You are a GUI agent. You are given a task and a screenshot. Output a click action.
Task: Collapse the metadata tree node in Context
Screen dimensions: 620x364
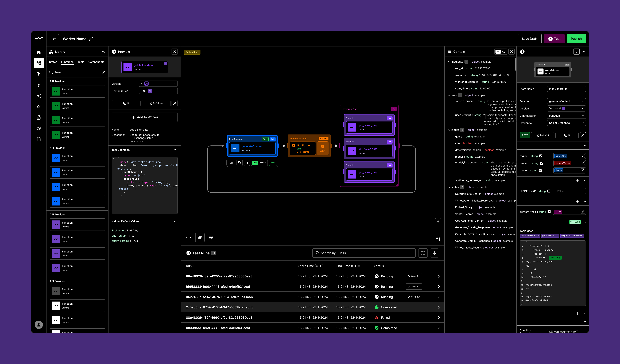tap(449, 62)
